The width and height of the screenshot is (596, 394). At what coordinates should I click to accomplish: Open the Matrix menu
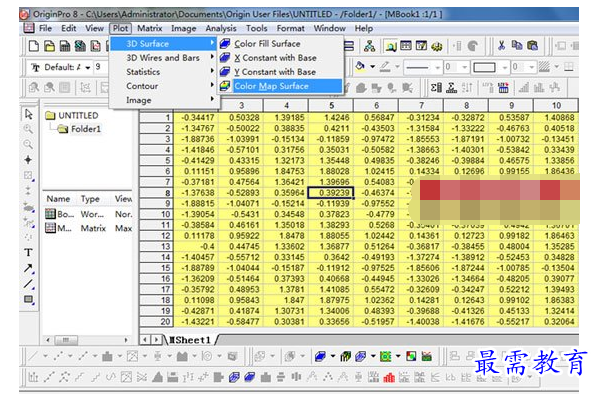coord(149,28)
